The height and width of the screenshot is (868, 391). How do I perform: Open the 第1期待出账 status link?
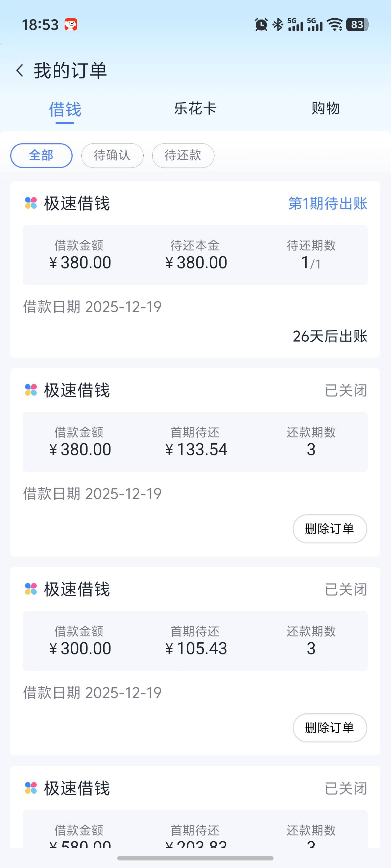tap(328, 204)
